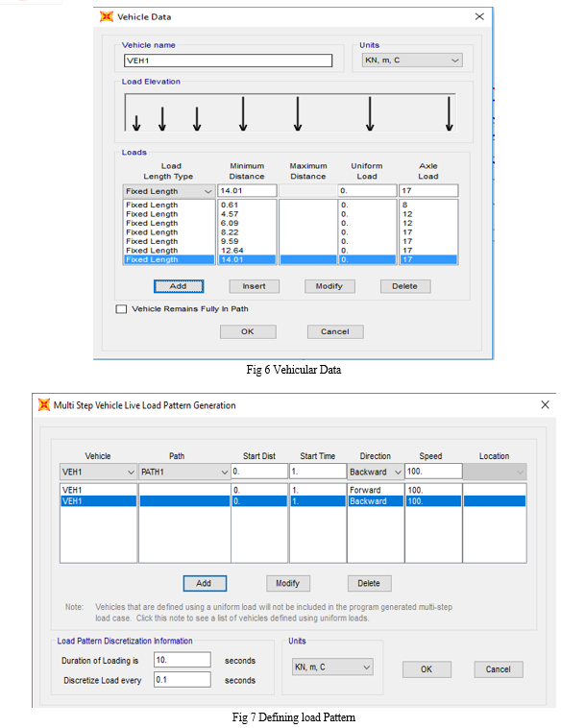Click the SAP2000 icon in Vehicle Data title bar

click(x=107, y=16)
